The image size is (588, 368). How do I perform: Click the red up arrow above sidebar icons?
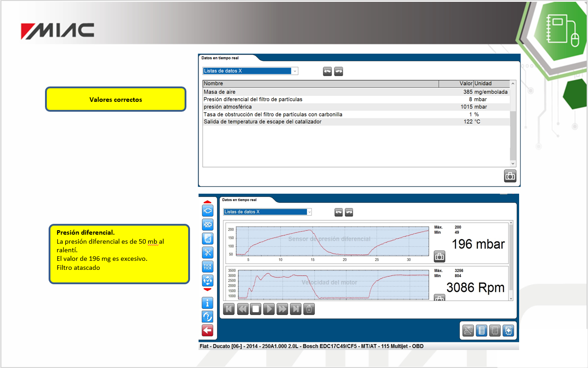click(x=208, y=202)
